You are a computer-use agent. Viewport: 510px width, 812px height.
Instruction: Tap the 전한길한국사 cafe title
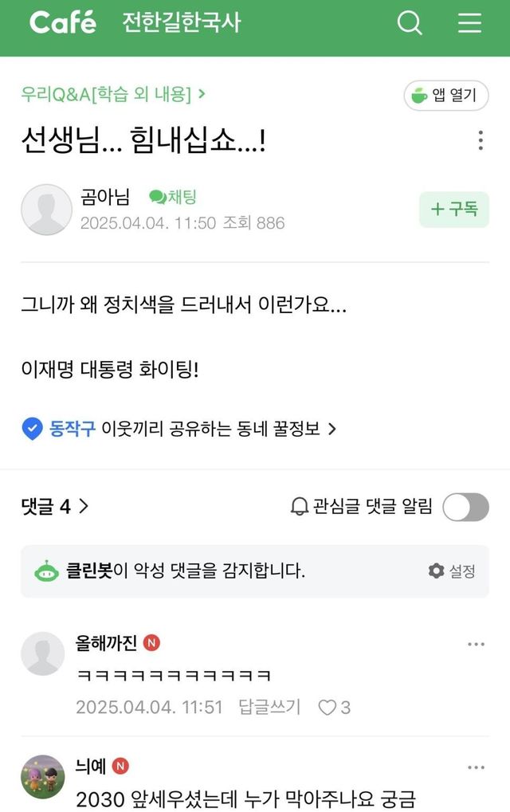click(x=181, y=22)
